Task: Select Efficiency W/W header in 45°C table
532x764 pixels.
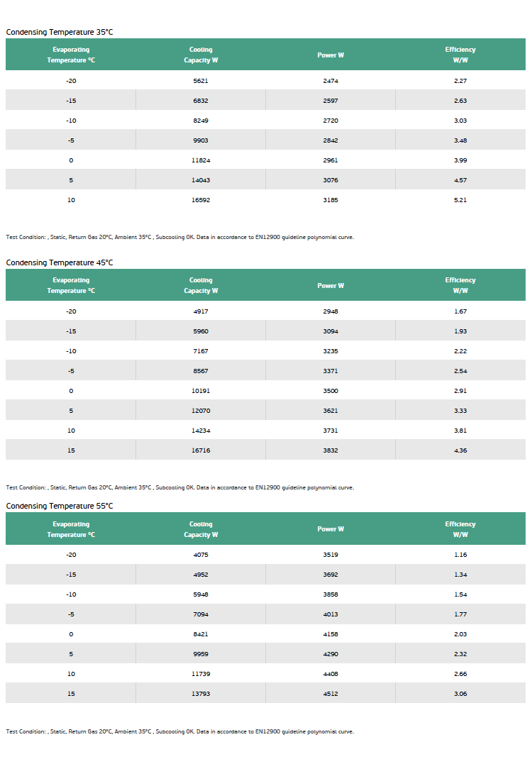Action: 460,286
